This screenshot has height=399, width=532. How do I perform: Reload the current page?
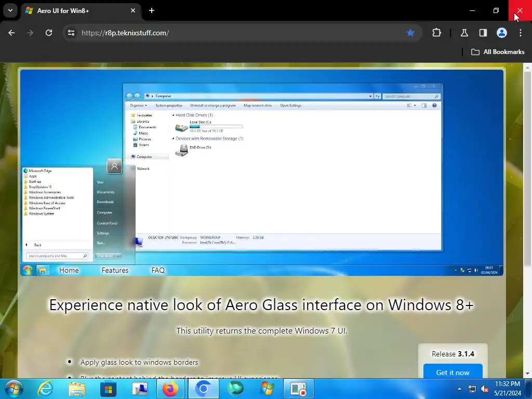click(49, 33)
